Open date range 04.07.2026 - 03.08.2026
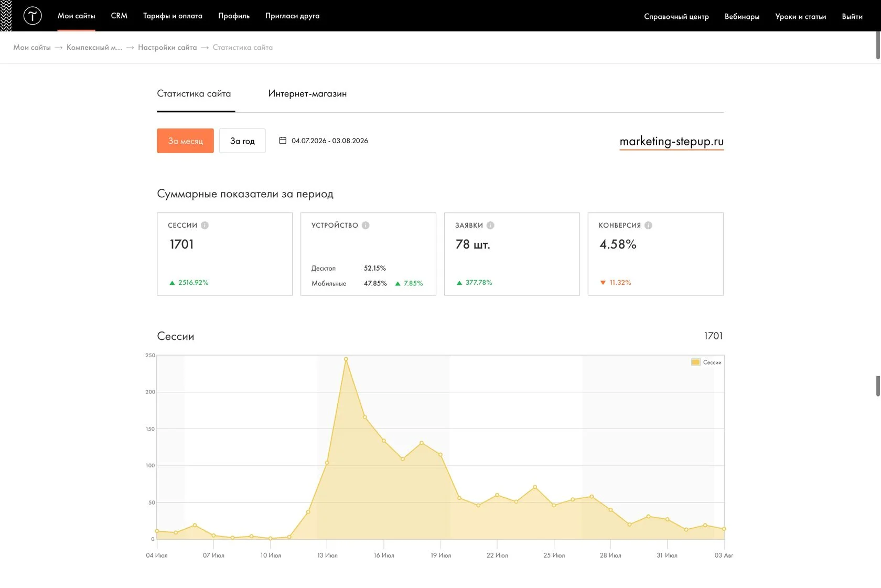881x588 pixels. [x=330, y=141]
